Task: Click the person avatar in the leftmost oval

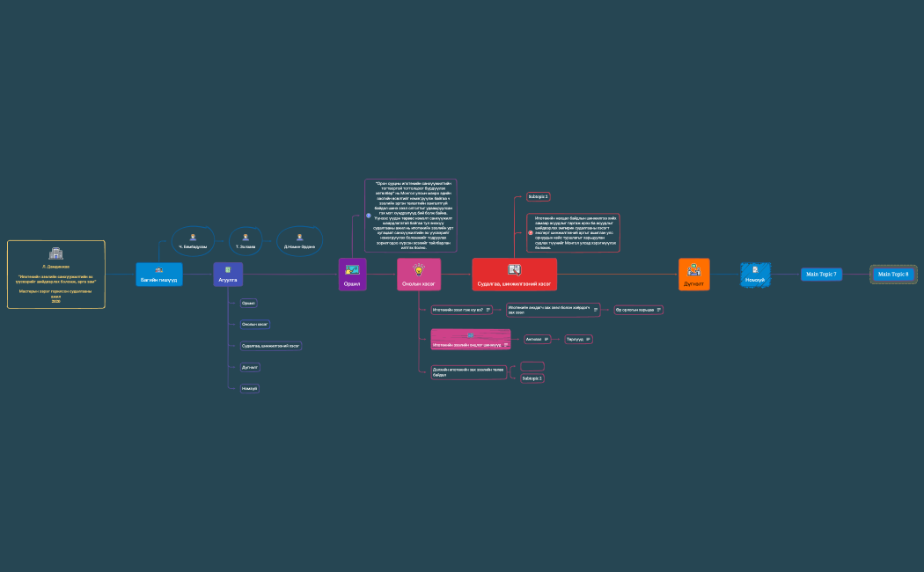Action: pyautogui.click(x=193, y=237)
